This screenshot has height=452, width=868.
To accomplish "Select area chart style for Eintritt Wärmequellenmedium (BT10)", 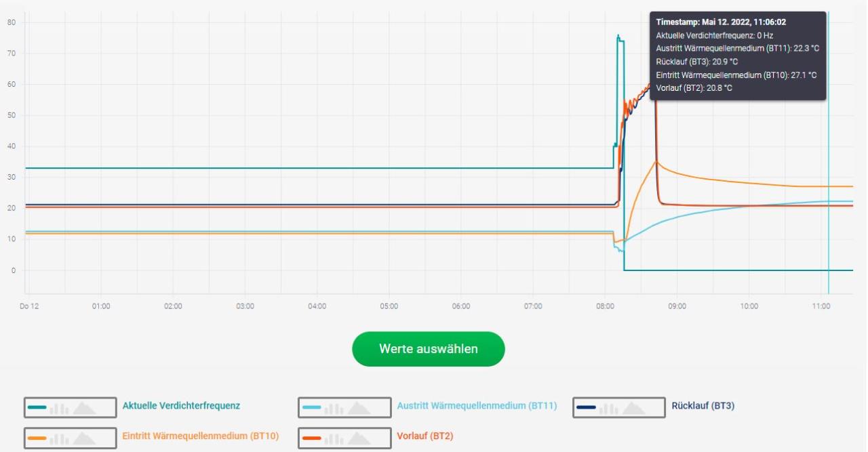I will pos(85,438).
